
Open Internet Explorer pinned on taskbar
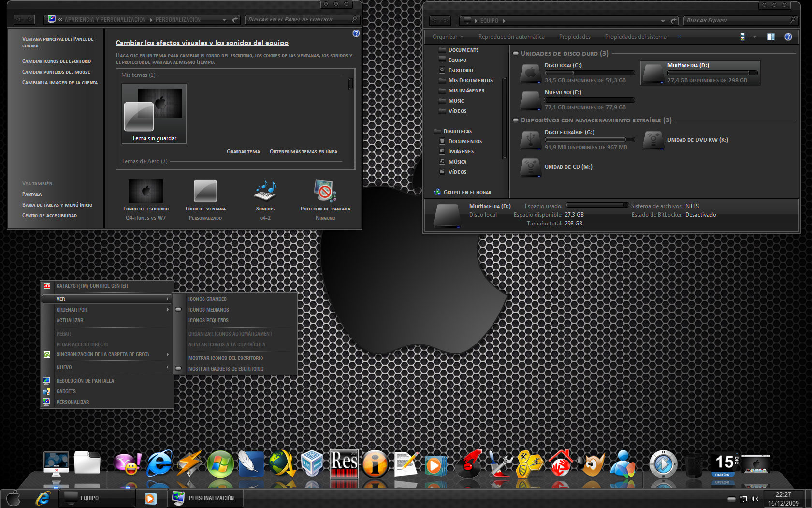[43, 498]
